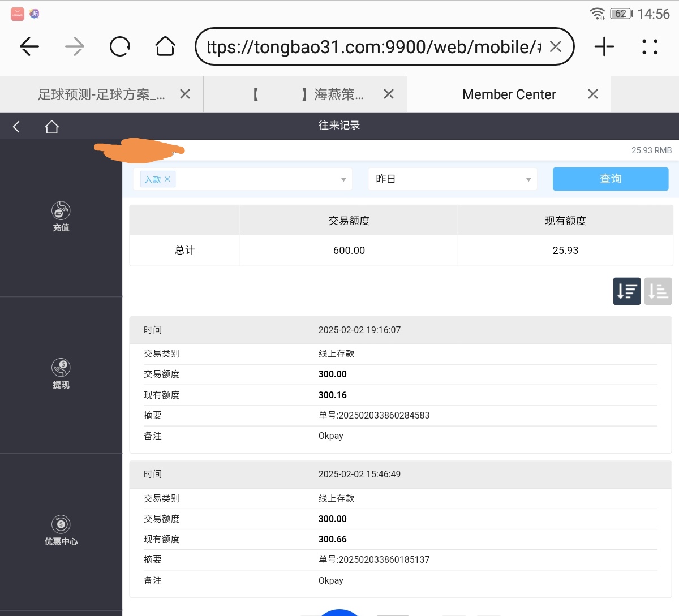Tap the browser forward arrow
Viewport: 679px width, 616px height.
point(74,46)
